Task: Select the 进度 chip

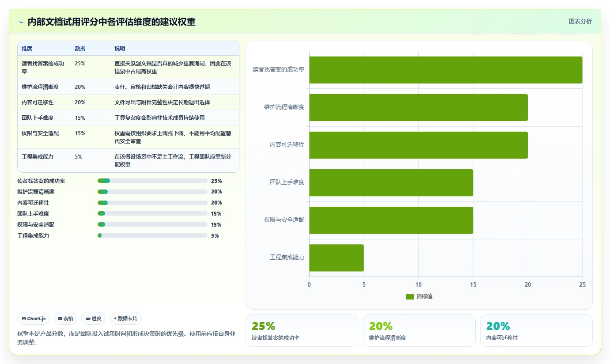Action: click(x=93, y=318)
